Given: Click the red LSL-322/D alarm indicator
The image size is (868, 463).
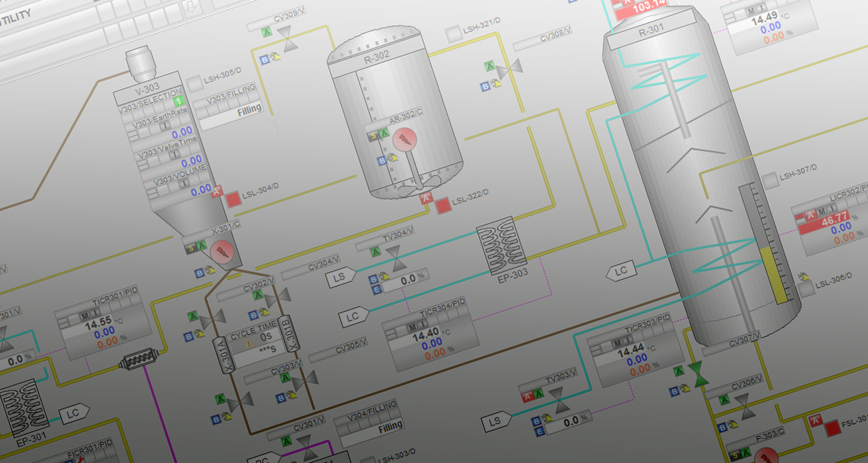Looking at the screenshot, I should click(443, 206).
